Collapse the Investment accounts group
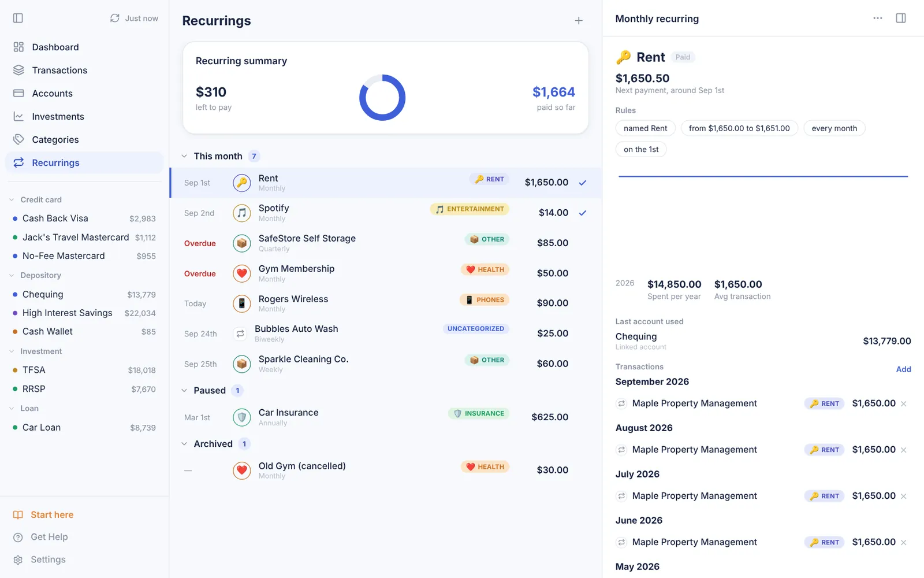This screenshot has width=924, height=578. click(x=12, y=351)
